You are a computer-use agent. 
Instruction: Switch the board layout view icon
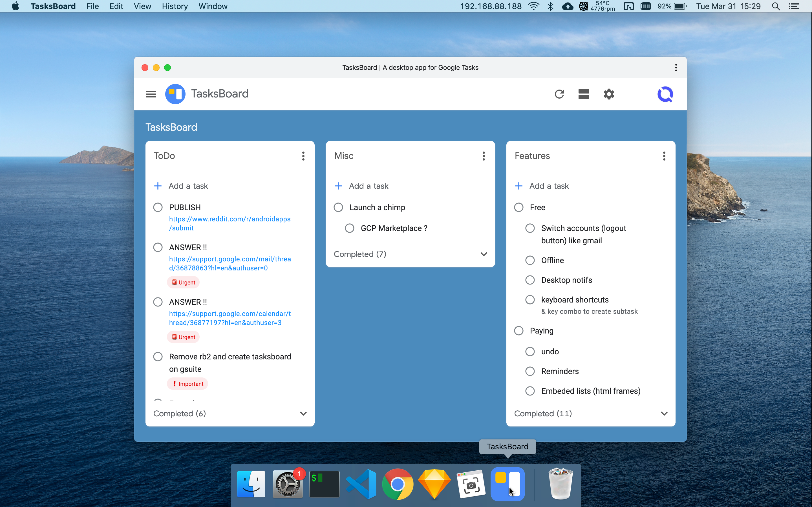(584, 94)
